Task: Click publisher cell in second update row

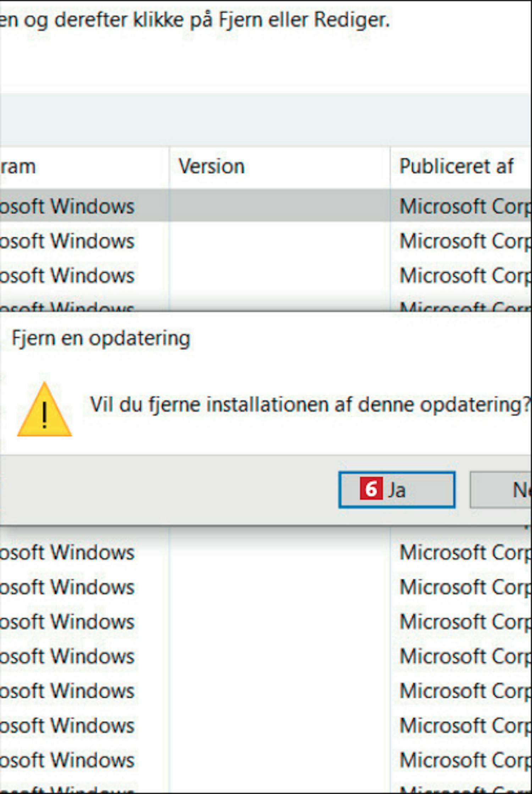Action: (465, 241)
